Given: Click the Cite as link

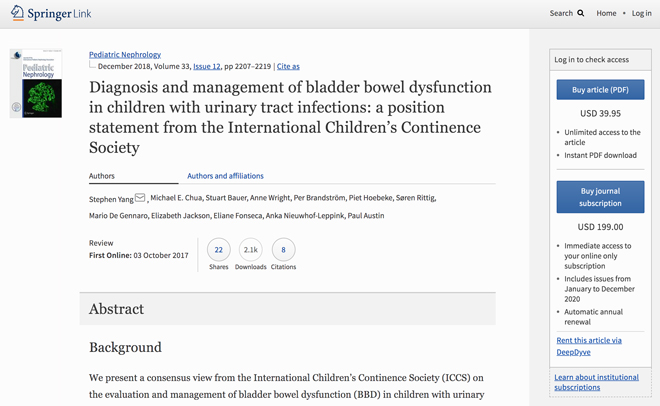Looking at the screenshot, I should (x=288, y=66).
